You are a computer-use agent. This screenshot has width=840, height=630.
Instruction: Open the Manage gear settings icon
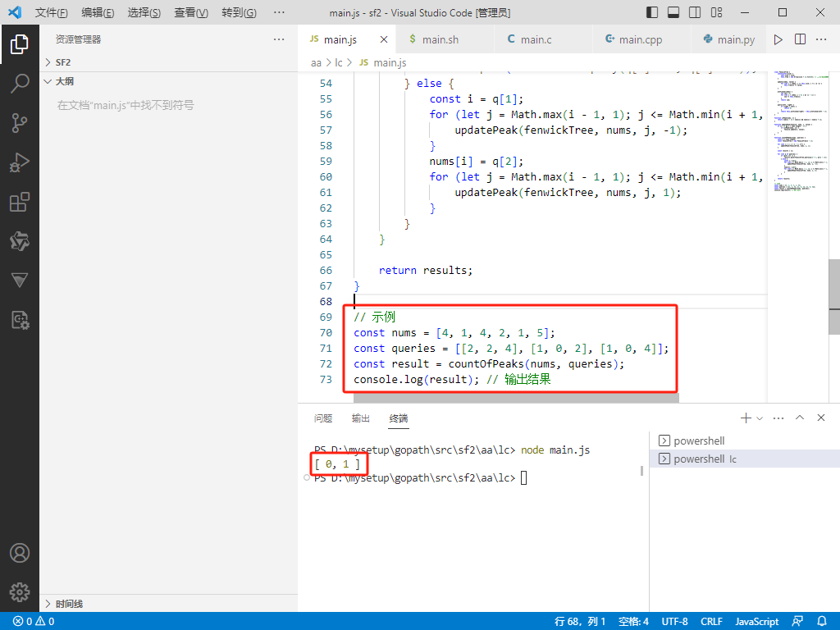[x=20, y=592]
